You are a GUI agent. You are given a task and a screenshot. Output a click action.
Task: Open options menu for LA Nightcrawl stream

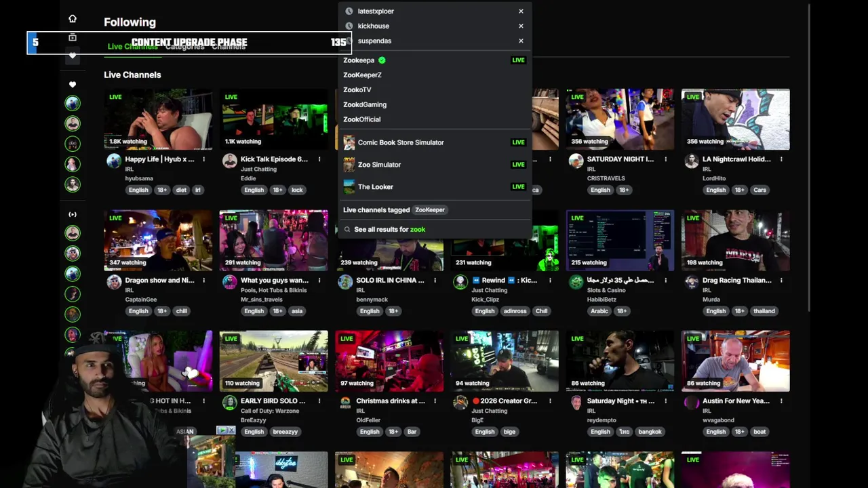(781, 159)
